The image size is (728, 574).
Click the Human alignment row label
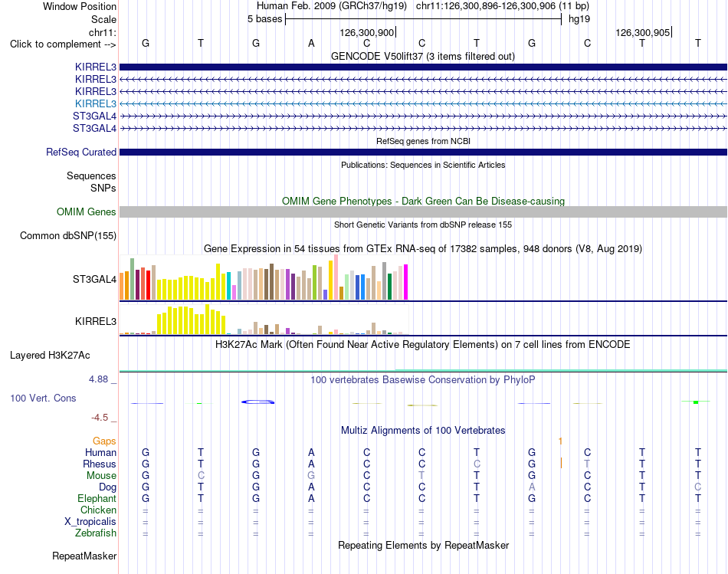[100, 452]
